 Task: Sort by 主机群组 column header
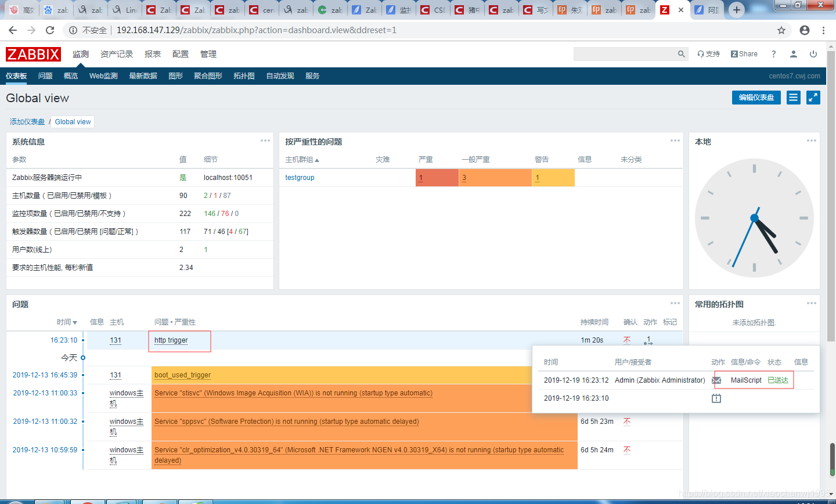click(302, 160)
